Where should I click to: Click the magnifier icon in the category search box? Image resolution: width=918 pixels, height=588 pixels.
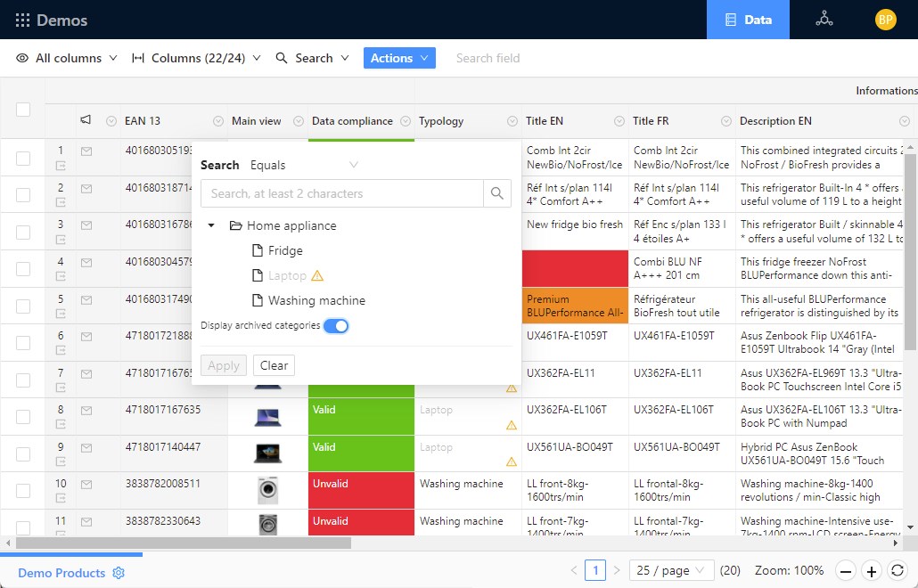[497, 193]
